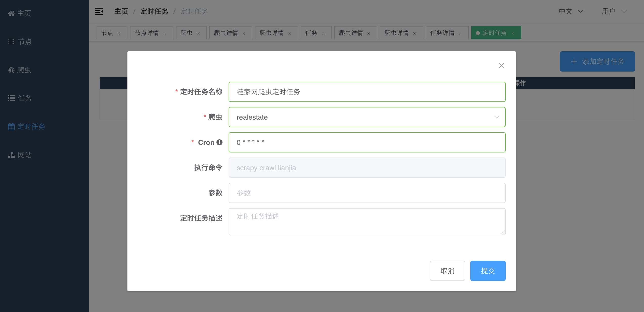The height and width of the screenshot is (312, 644).
Task: Close the 节点详情 tab
Action: click(x=165, y=33)
